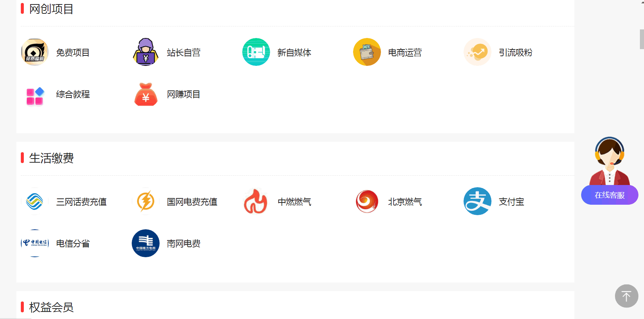Open the 支付宝 Alipay icon

coord(477,201)
